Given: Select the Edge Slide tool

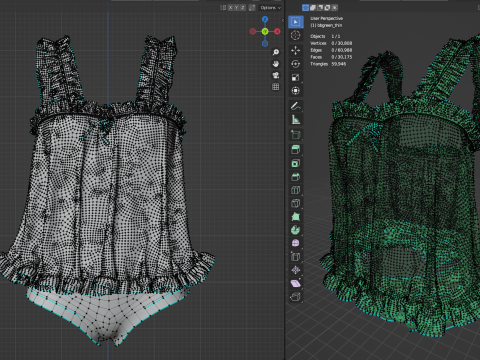Looking at the screenshot, I should click(x=295, y=257).
